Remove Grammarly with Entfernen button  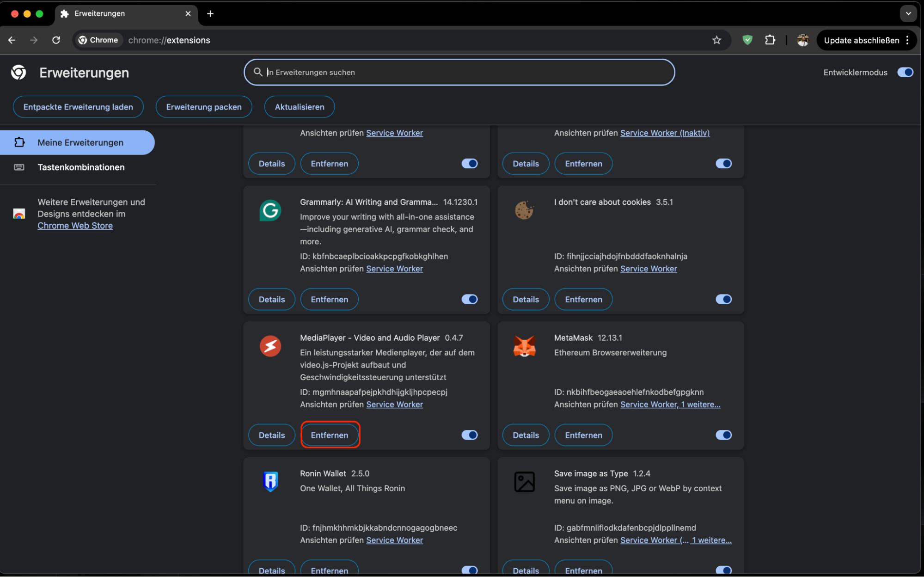(330, 300)
